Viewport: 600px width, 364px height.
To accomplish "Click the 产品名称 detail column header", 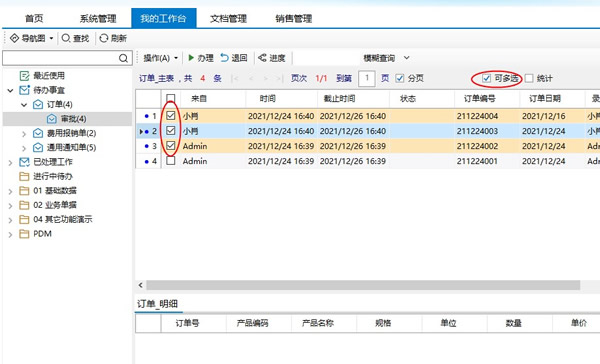I will click(324, 323).
